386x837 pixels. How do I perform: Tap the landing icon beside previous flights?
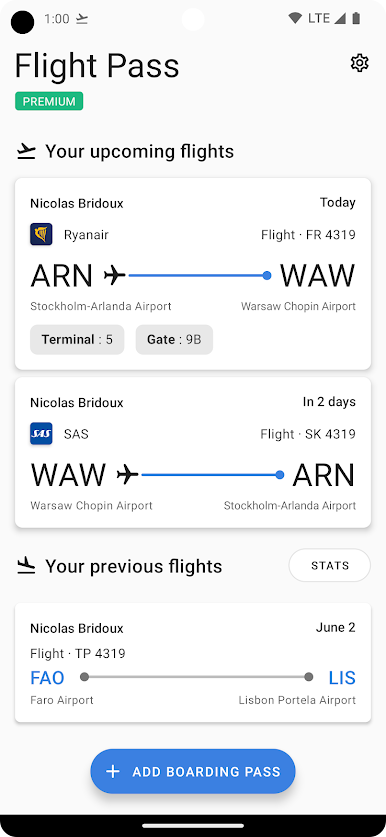pos(26,565)
